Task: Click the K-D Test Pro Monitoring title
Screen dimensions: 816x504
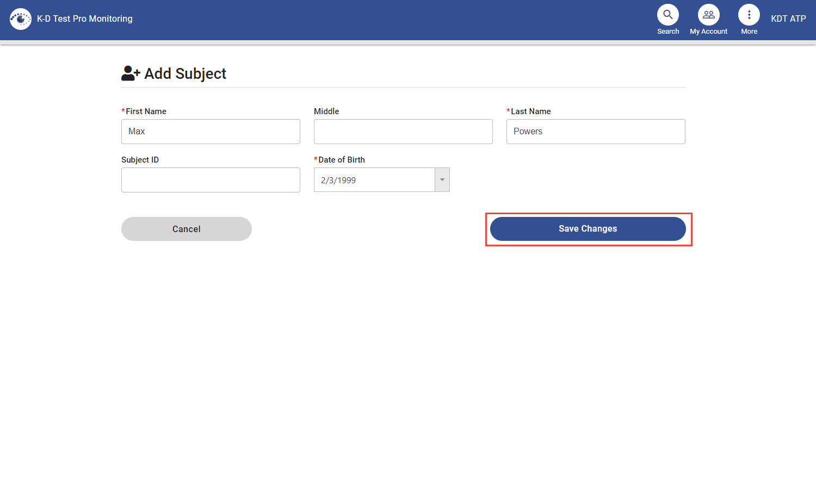Action: (84, 18)
